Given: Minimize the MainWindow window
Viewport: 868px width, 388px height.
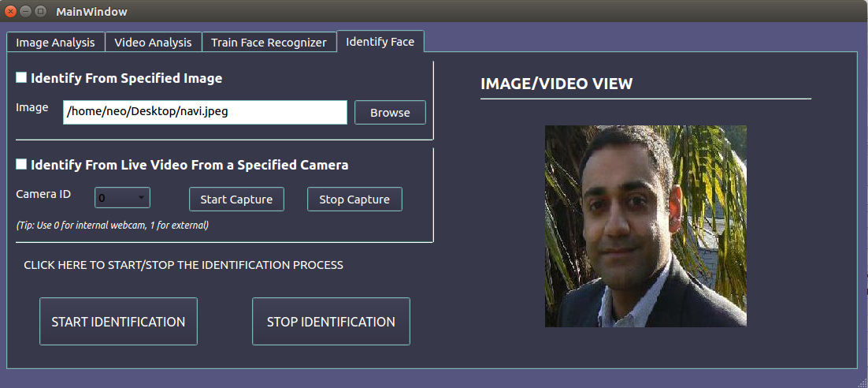Looking at the screenshot, I should coord(25,12).
